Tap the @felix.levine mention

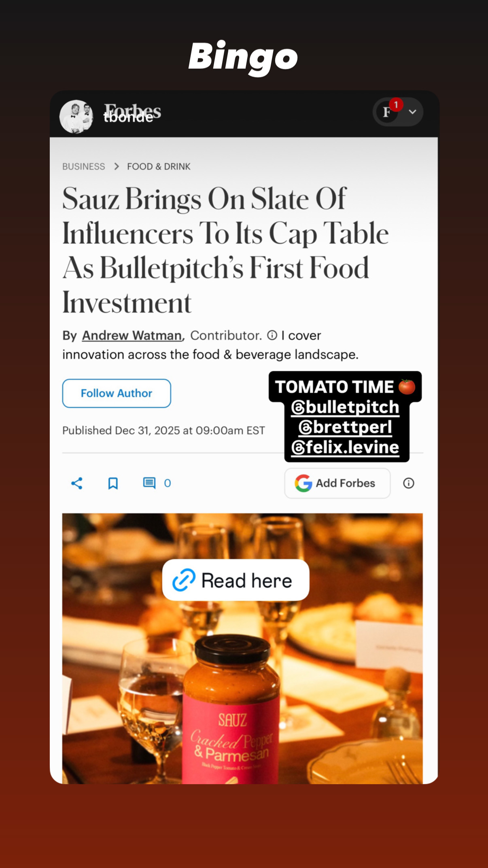(x=345, y=447)
